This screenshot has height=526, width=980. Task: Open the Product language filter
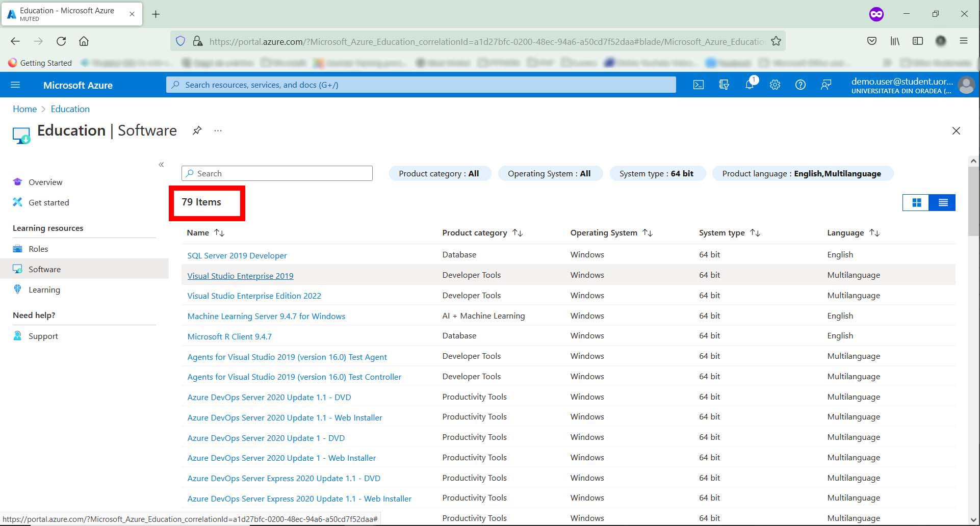point(802,173)
